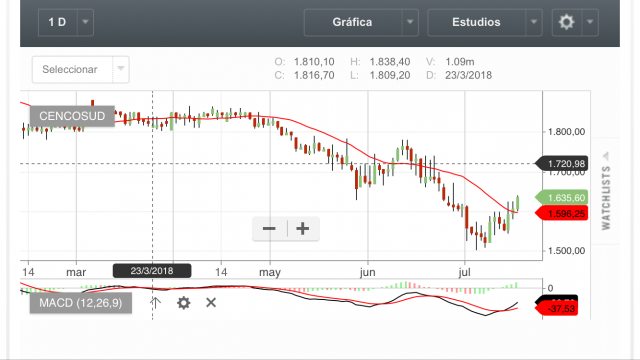Expand the 1 D timeframe dropdown arrow

pyautogui.click(x=85, y=22)
